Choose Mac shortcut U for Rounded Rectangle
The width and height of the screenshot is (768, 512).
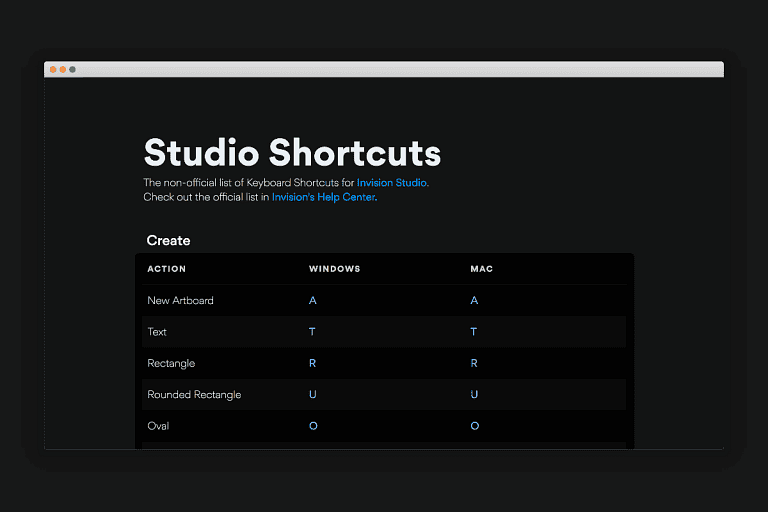(x=474, y=395)
